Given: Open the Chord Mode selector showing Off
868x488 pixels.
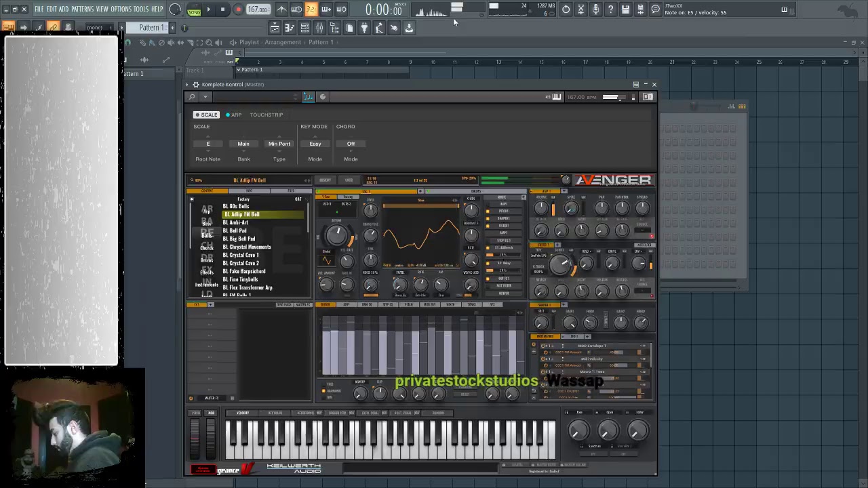Looking at the screenshot, I should tap(351, 144).
